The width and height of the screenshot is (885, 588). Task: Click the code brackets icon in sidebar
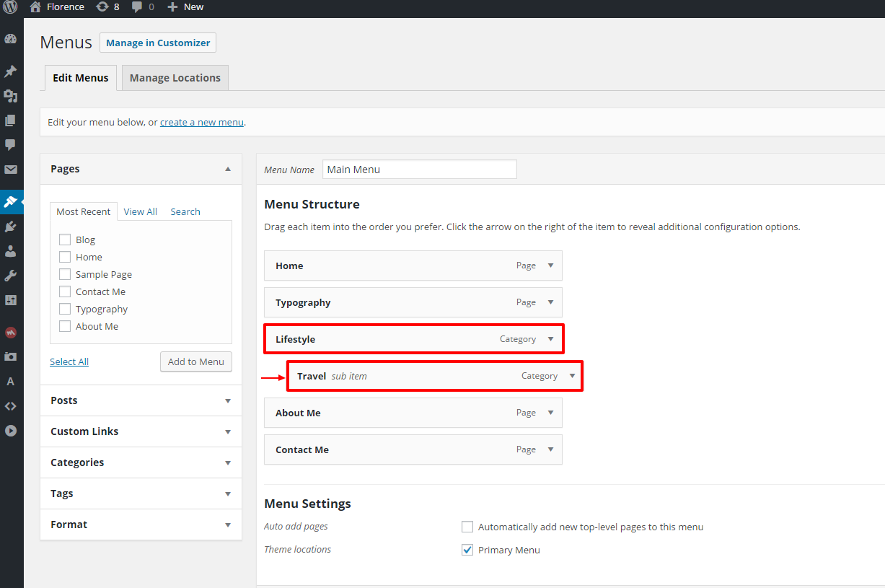[x=11, y=406]
